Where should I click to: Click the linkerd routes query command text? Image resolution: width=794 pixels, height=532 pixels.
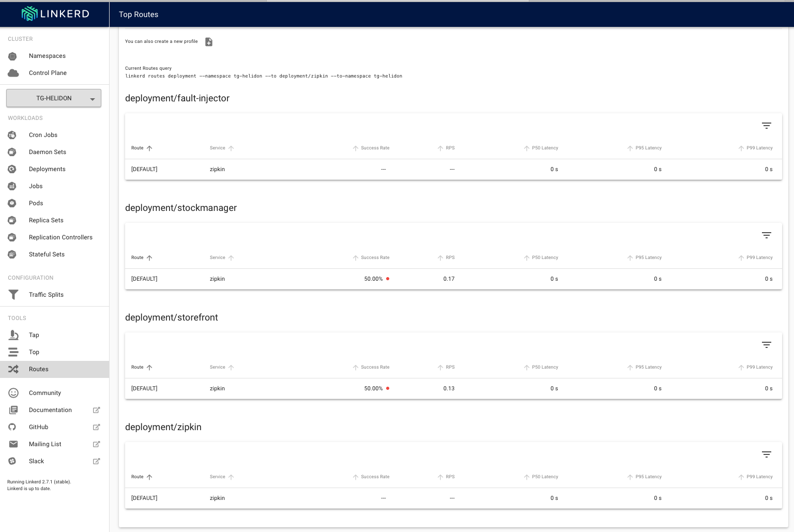click(264, 76)
